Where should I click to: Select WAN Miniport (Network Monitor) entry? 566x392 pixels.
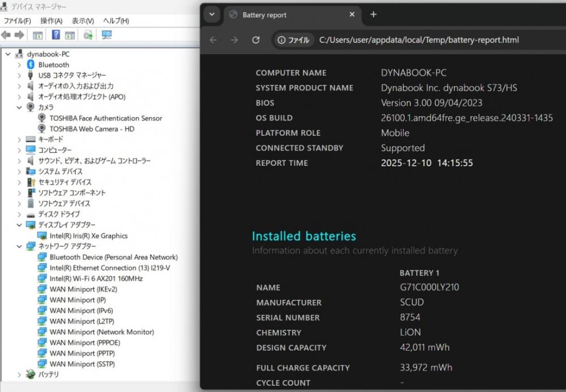click(102, 332)
